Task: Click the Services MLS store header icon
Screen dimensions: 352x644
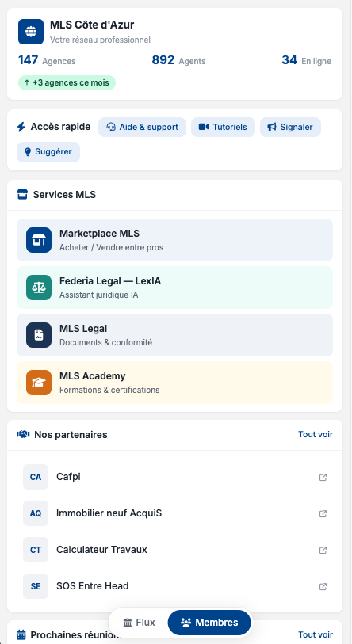Action: tap(22, 194)
